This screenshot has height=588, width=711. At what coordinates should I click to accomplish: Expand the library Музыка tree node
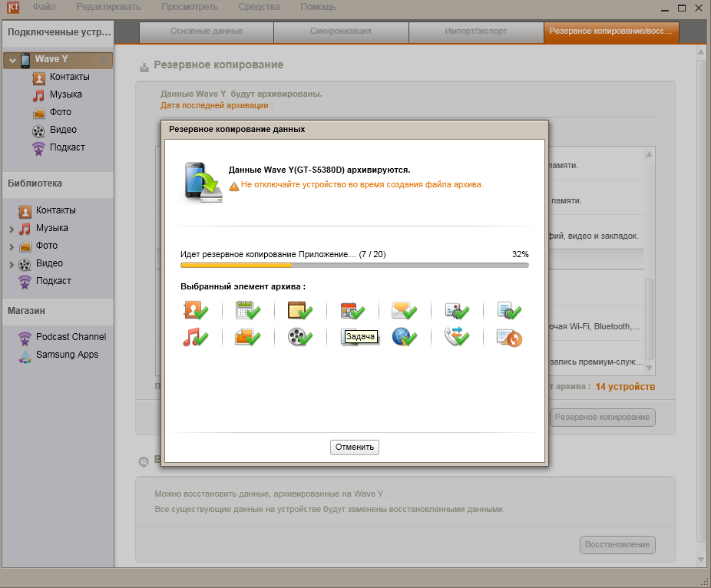[12, 229]
